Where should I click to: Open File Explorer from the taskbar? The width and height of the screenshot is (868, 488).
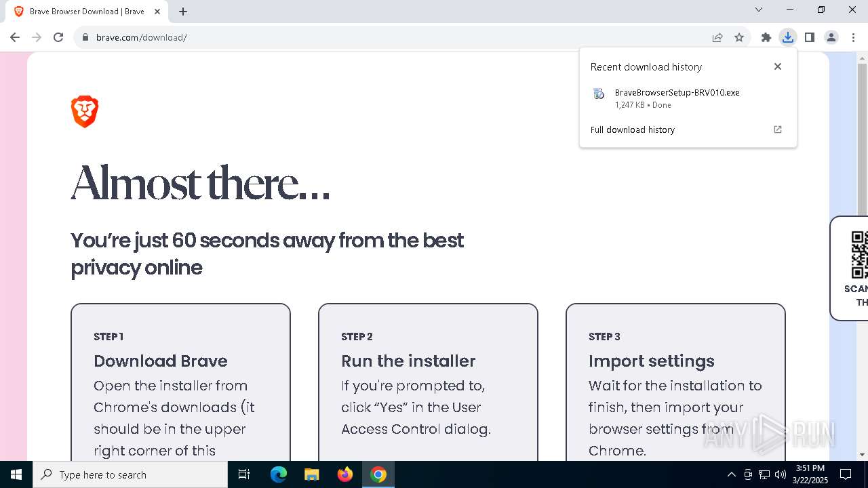click(x=311, y=474)
